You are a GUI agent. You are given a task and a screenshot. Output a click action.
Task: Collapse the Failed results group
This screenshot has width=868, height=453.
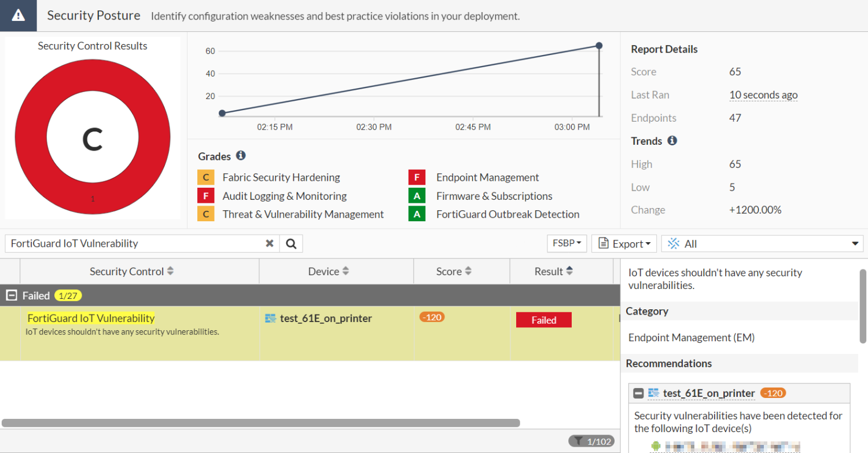pyautogui.click(x=10, y=295)
